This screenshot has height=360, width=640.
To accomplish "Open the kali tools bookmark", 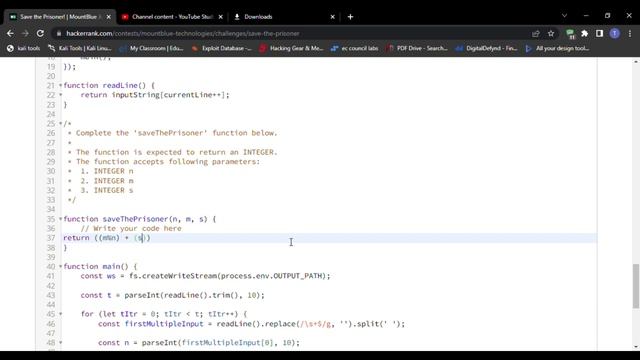I will (24, 48).
